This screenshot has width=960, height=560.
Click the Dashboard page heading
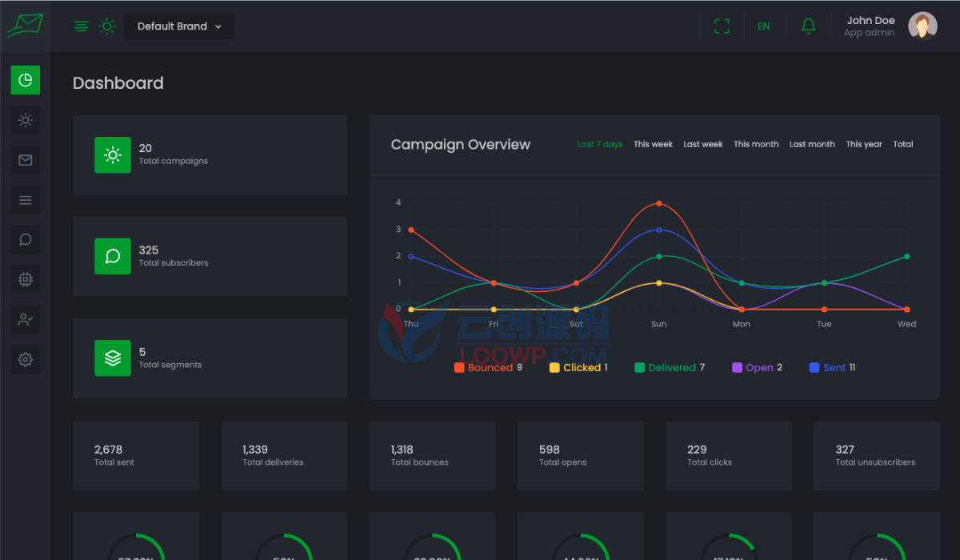click(118, 83)
